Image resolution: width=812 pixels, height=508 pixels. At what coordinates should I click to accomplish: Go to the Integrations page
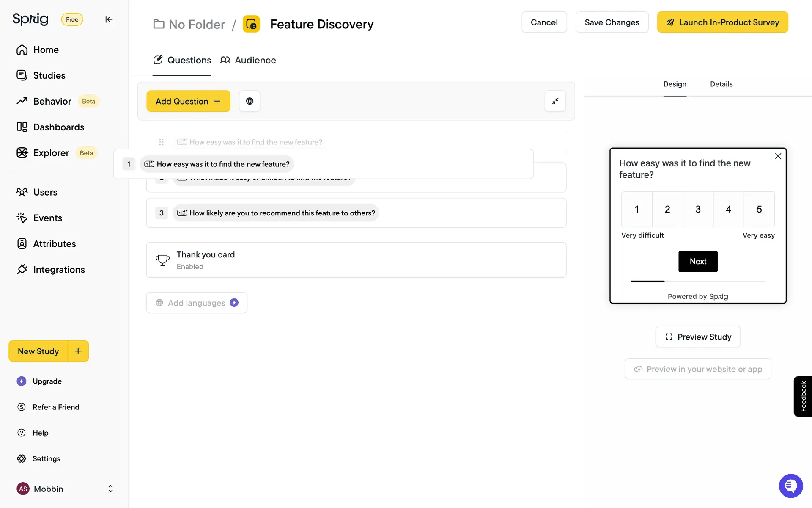(x=59, y=270)
